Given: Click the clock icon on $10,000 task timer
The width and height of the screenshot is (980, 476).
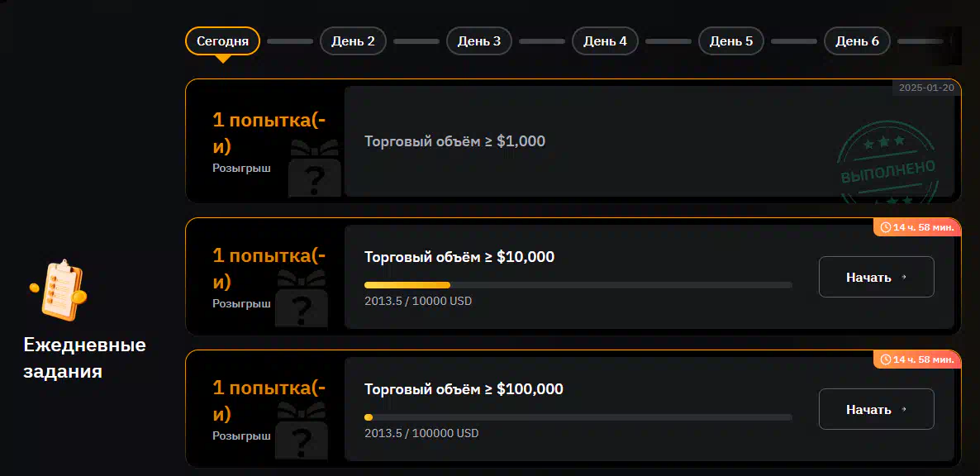Looking at the screenshot, I should click(x=885, y=227).
